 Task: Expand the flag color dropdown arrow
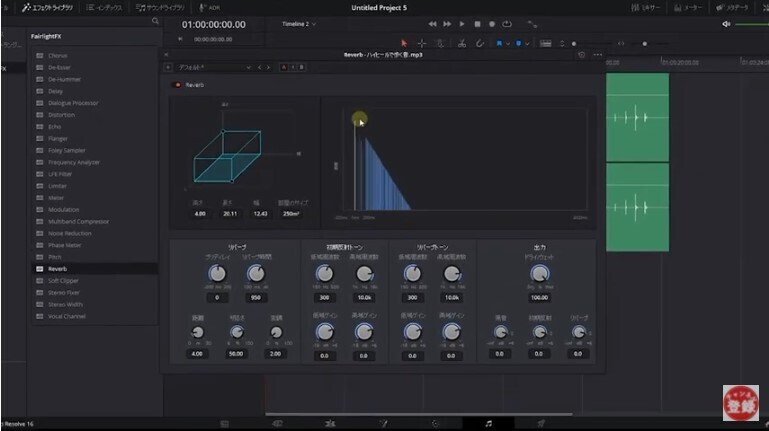(508, 44)
